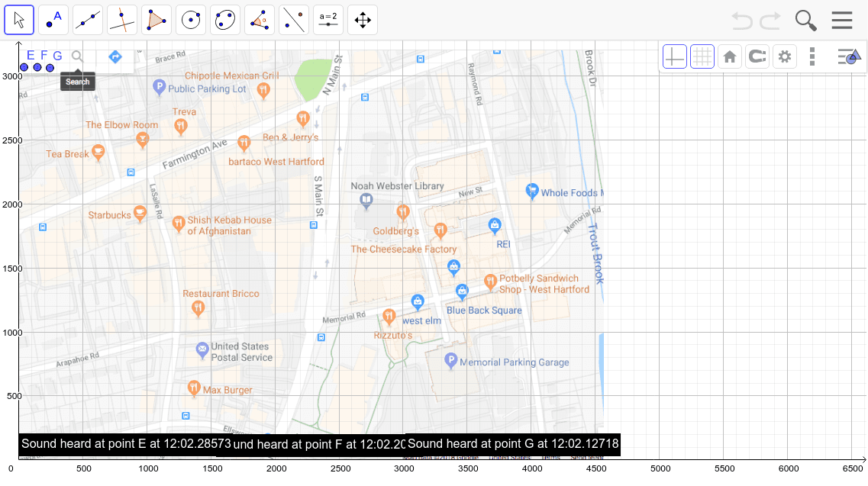Click the 'Treva' restaurant label

click(184, 112)
